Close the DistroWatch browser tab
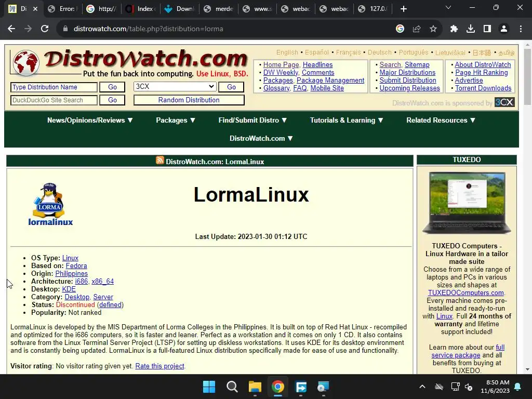The image size is (532, 399). point(35,9)
